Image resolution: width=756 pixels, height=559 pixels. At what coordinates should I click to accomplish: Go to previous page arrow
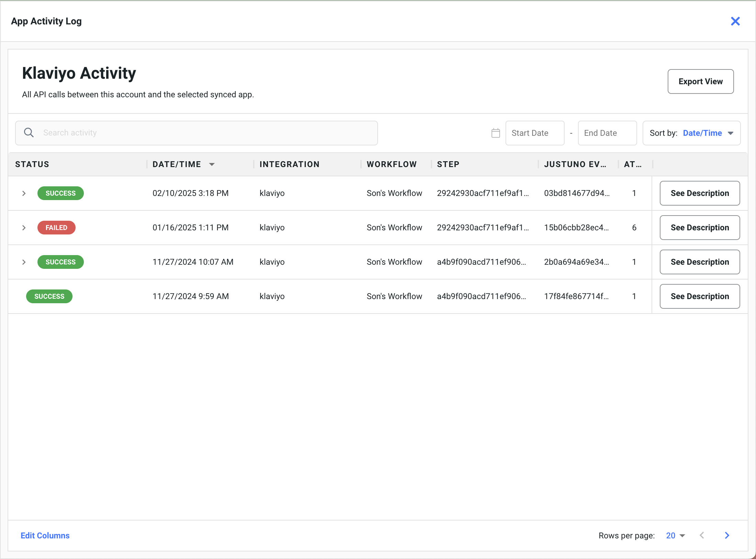[702, 535]
